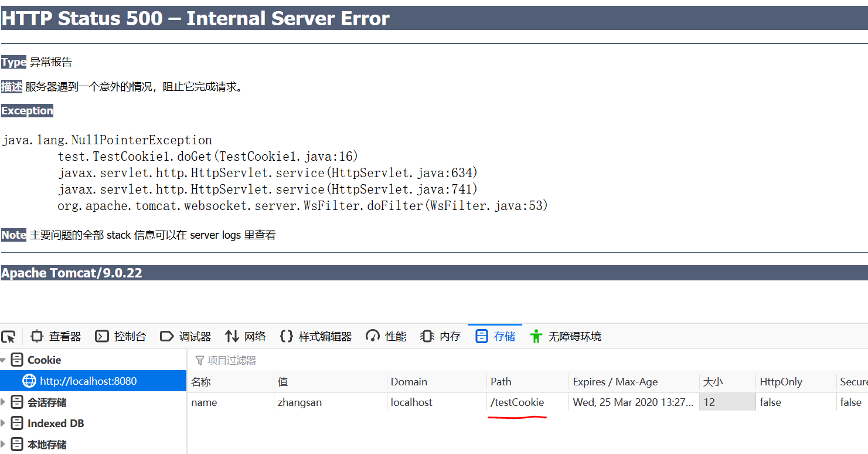Screen dimensions: 868x454
Task: Open the 内存 memory tab
Action: click(441, 337)
